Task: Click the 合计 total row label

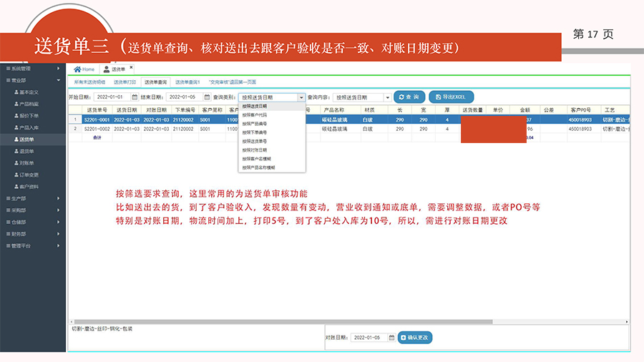Action: click(97, 137)
